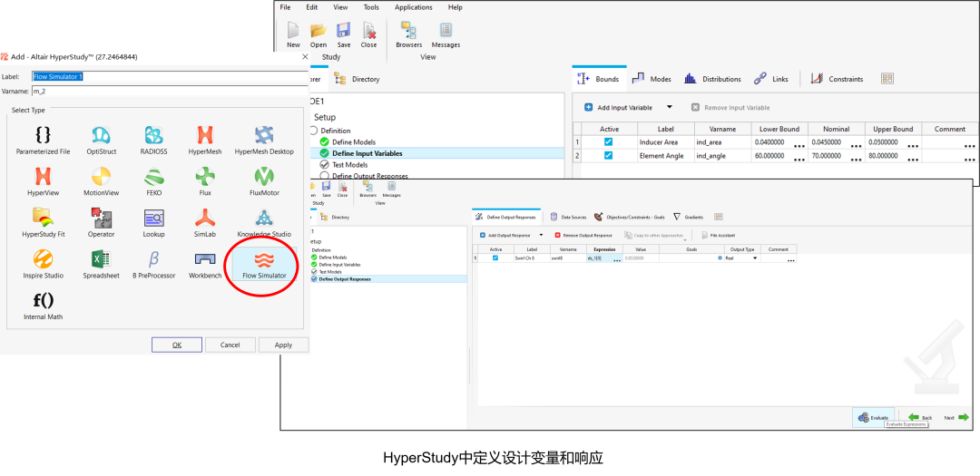The image size is (980, 476).
Task: Save the study from top toolbar
Action: click(x=344, y=35)
